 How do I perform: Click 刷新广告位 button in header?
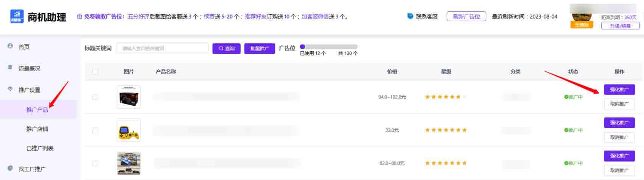pyautogui.click(x=466, y=17)
